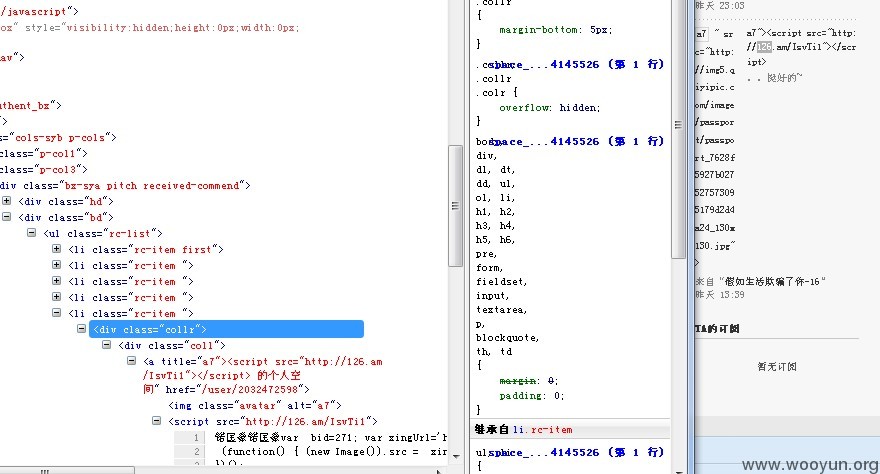The width and height of the screenshot is (880, 474).
Task: Click script line number 1
Action: click(x=196, y=438)
